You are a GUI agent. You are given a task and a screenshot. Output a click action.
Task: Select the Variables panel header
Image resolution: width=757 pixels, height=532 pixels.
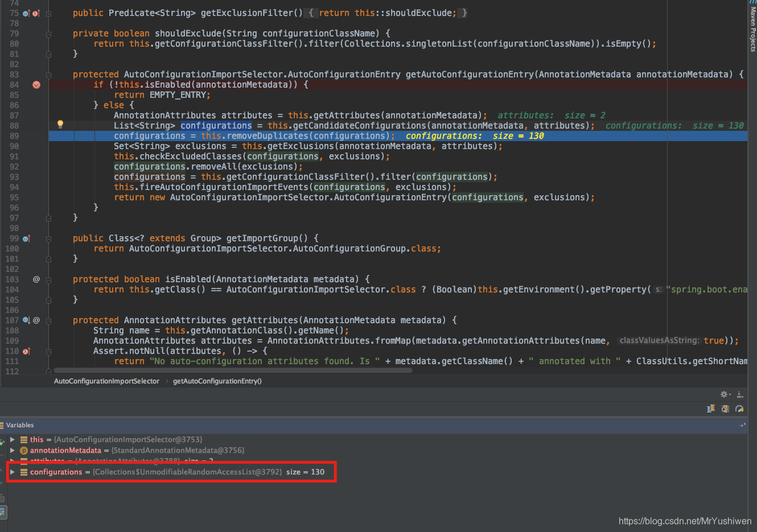[x=373, y=425]
